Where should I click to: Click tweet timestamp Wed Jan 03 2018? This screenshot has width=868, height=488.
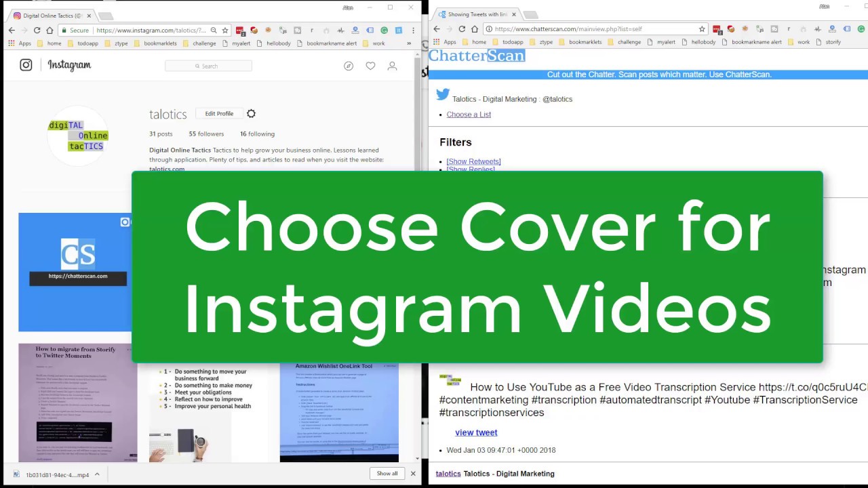501,450
